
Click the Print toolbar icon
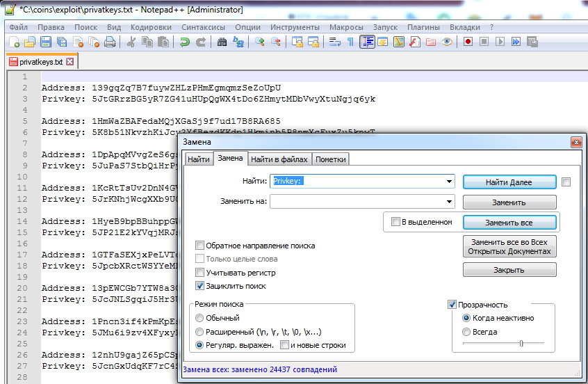click(x=110, y=42)
